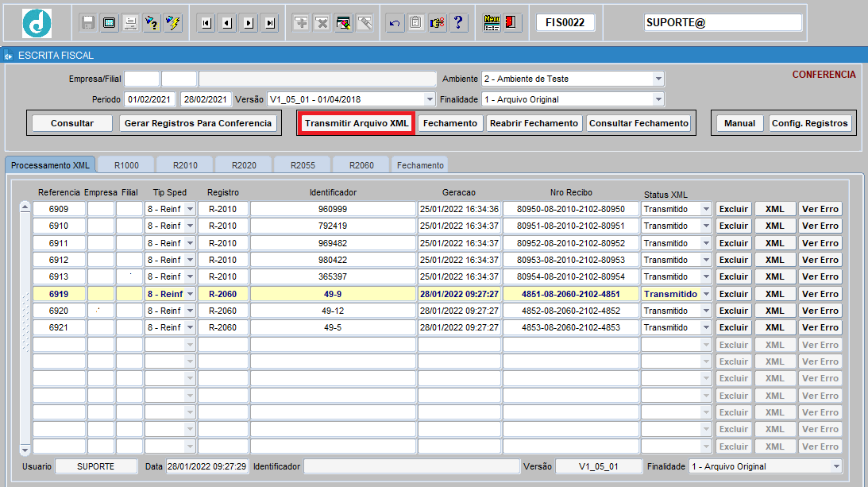
Task: Go to the first record
Action: [x=206, y=23]
